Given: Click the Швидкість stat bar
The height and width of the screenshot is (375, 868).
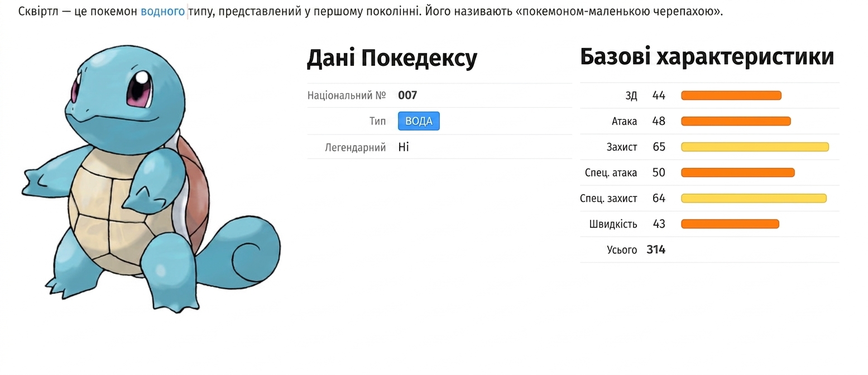Looking at the screenshot, I should [x=730, y=224].
